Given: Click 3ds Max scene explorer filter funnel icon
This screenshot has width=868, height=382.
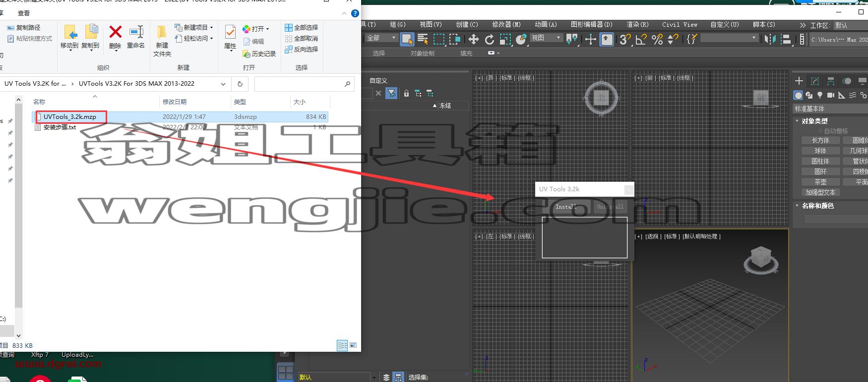Looking at the screenshot, I should 391,93.
